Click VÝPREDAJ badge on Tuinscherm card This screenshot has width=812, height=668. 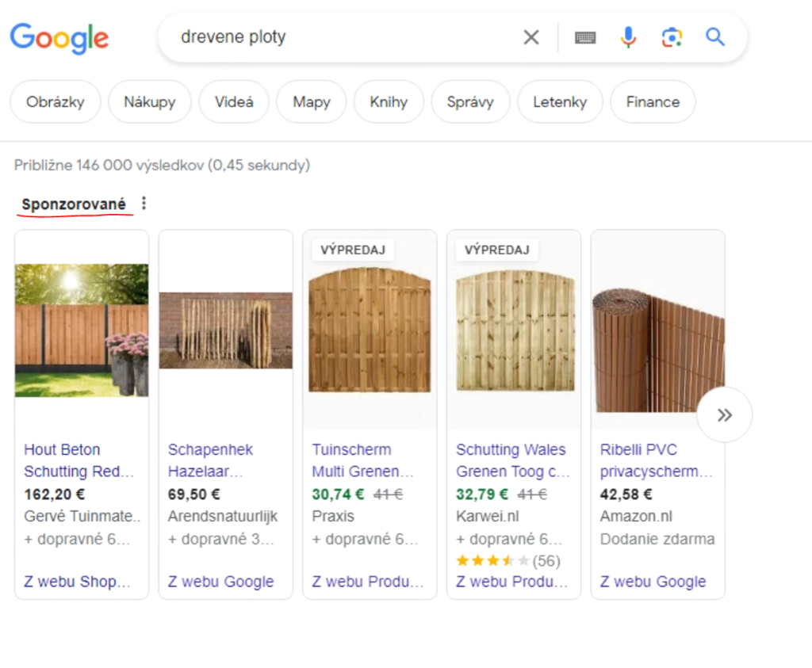coord(353,250)
